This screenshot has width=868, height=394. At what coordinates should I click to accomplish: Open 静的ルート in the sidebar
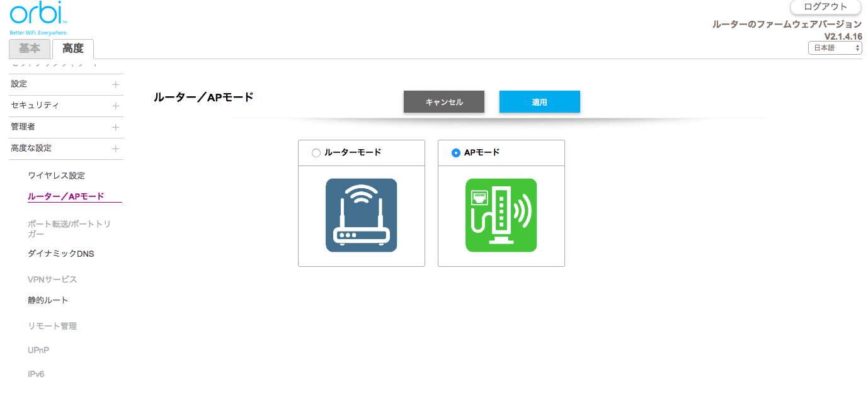pos(48,300)
